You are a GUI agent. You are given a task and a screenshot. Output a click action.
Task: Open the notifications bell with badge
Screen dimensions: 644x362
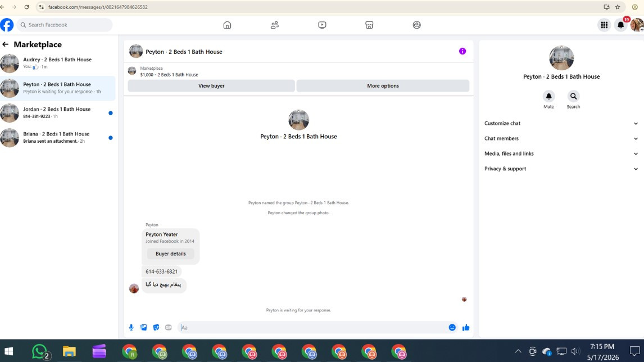click(621, 25)
